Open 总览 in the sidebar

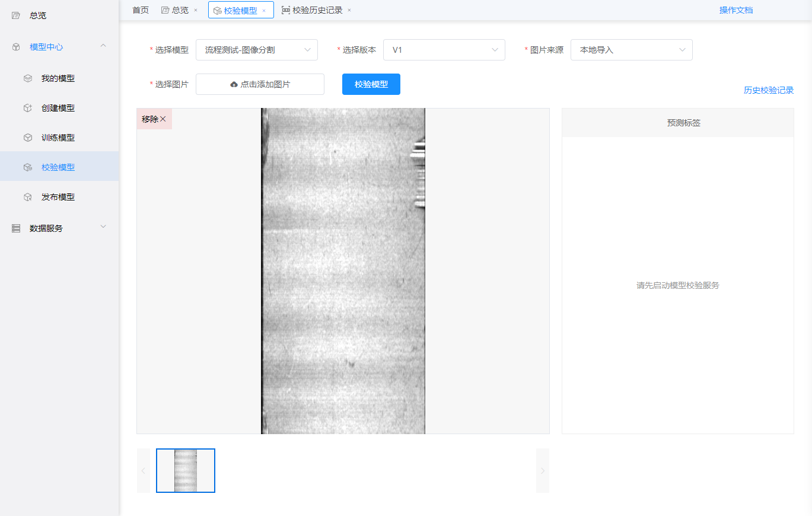coord(59,15)
